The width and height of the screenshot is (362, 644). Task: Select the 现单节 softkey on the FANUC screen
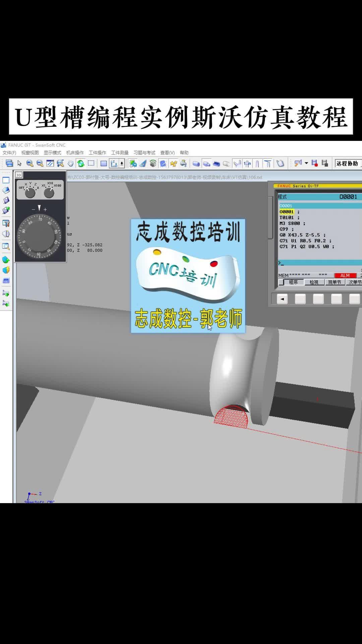pos(335,282)
